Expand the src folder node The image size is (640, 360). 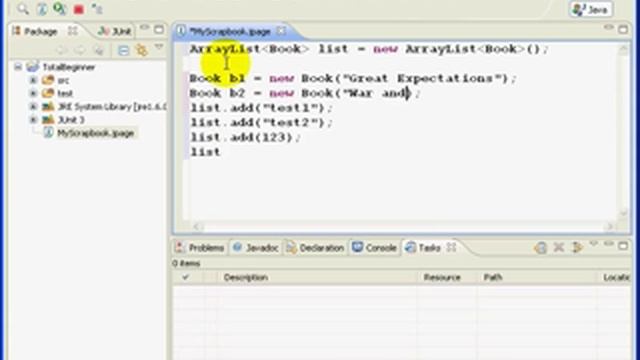click(33, 80)
